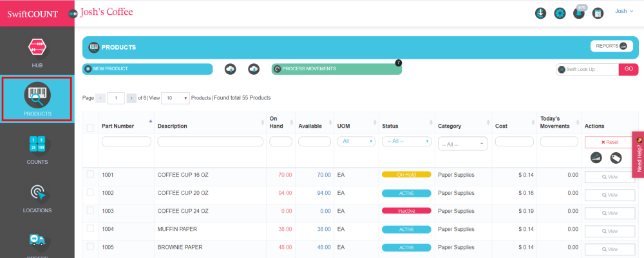
Task: Tick the select-all checkbox in table header
Action: click(90, 128)
